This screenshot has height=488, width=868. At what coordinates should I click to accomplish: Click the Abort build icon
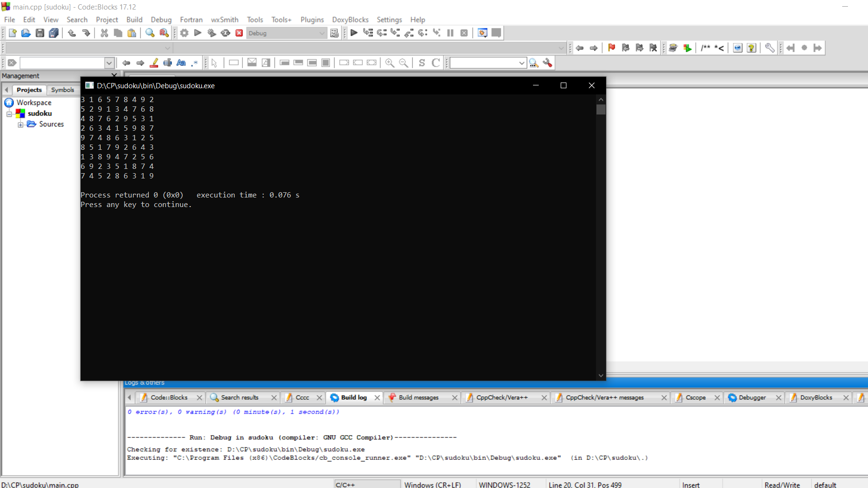tap(239, 33)
